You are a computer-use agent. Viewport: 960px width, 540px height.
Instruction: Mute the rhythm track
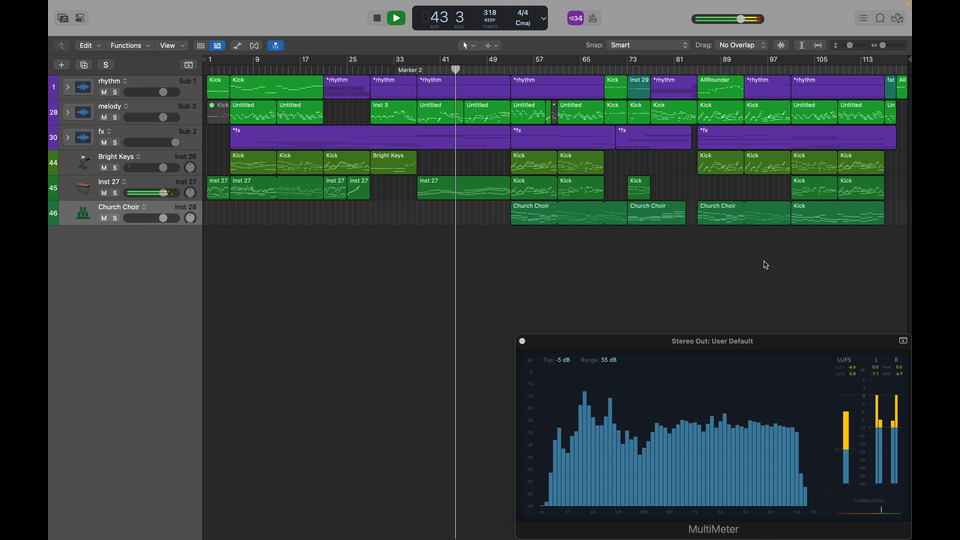(x=103, y=92)
